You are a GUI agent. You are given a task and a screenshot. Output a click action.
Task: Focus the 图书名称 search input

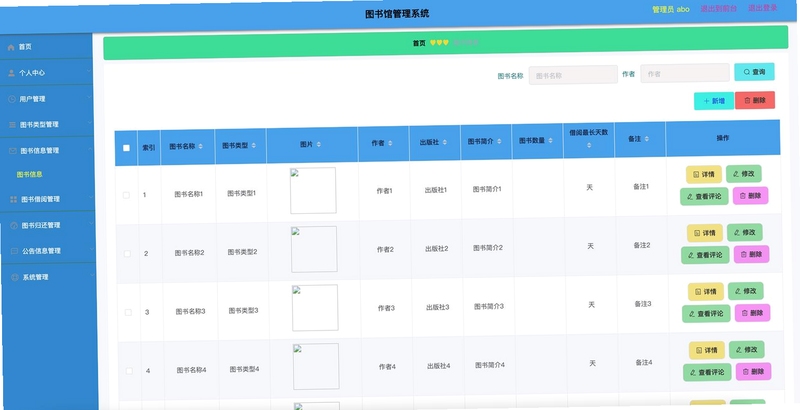(x=573, y=75)
